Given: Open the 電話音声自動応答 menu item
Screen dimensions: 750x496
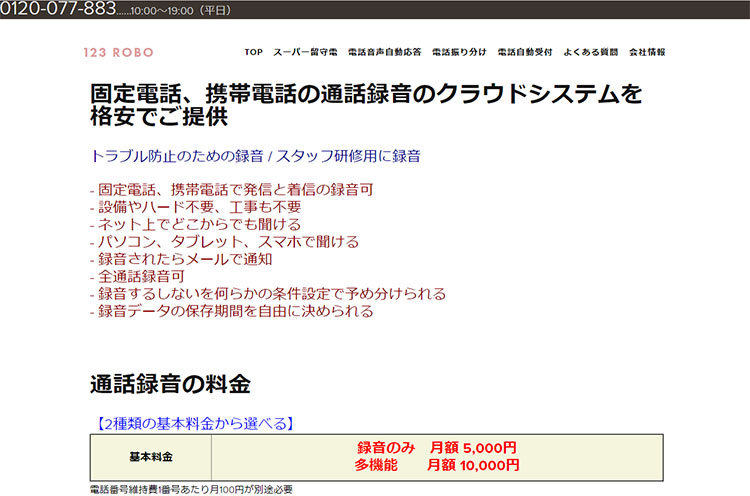Looking at the screenshot, I should tap(384, 52).
